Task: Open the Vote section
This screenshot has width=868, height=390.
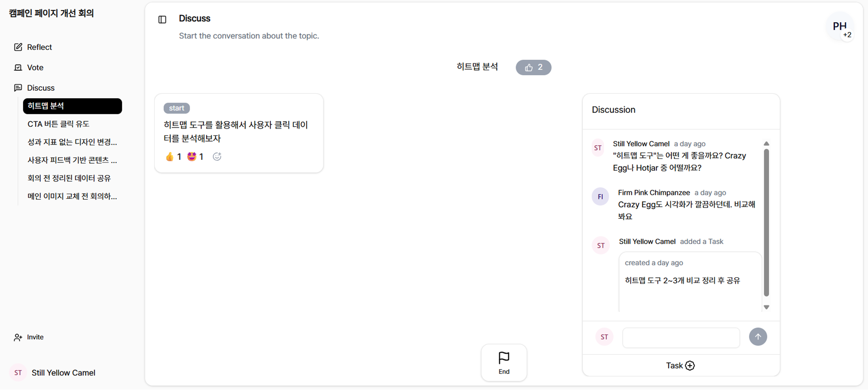Action: [35, 68]
